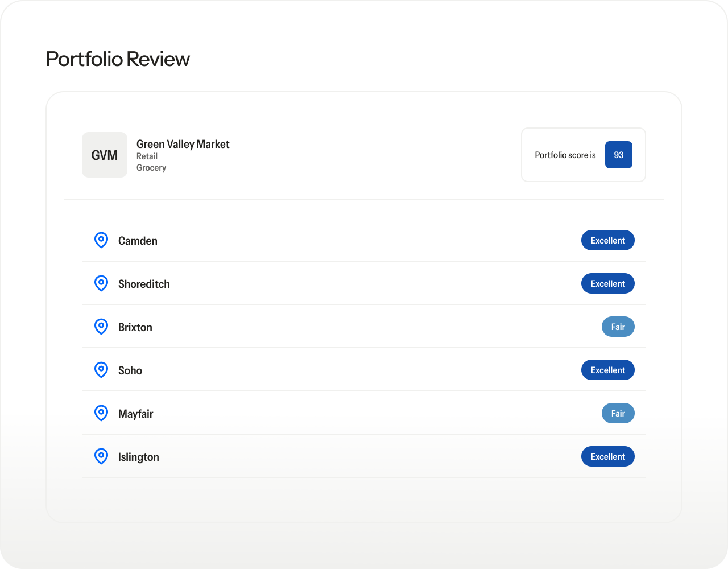
Task: Click the location pin icon beside Camden
Action: point(101,240)
